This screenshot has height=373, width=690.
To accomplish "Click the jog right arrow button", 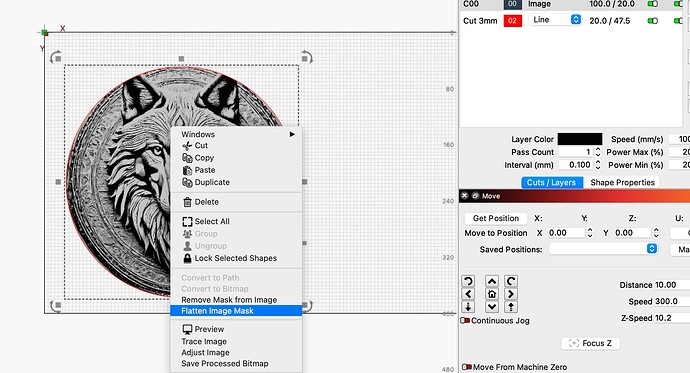I will point(510,294).
